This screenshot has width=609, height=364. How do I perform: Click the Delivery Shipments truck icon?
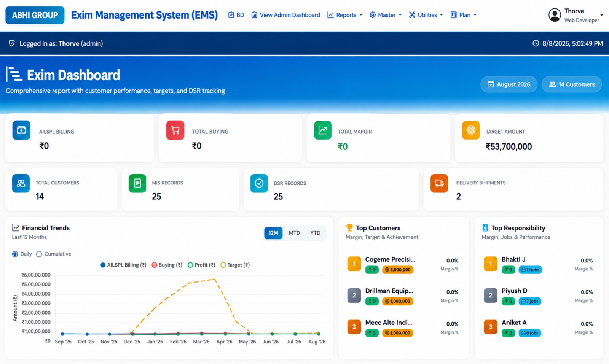click(x=439, y=183)
